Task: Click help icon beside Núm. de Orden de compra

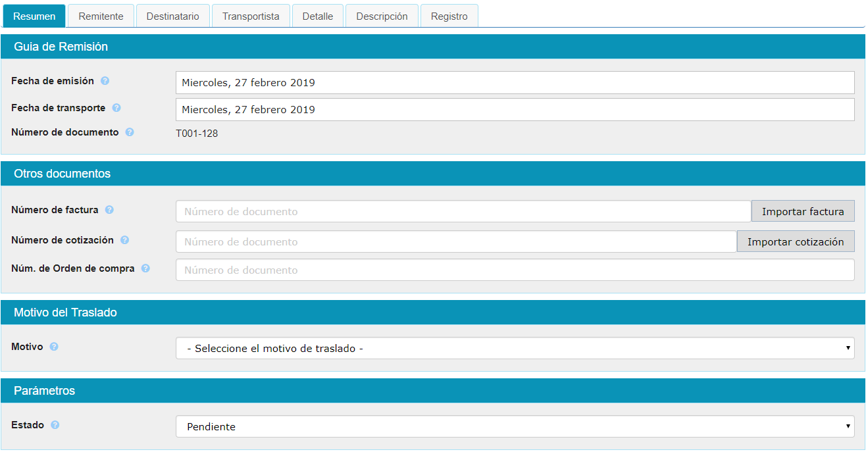Action: point(145,268)
